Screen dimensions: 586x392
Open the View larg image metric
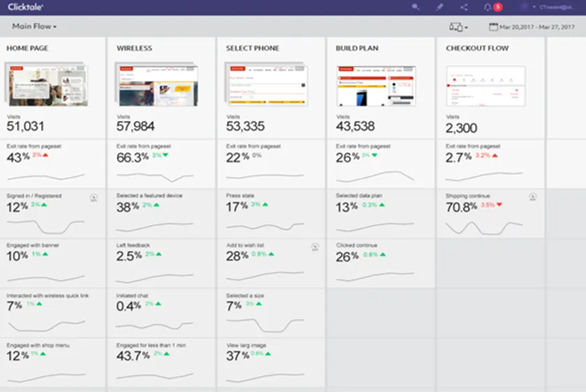(271, 363)
